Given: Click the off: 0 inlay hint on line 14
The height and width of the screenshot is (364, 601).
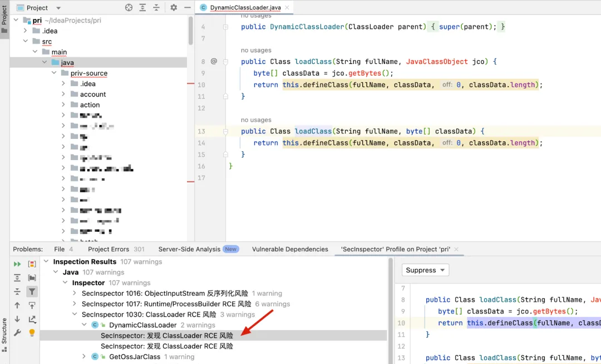Looking at the screenshot, I should pyautogui.click(x=451, y=143).
